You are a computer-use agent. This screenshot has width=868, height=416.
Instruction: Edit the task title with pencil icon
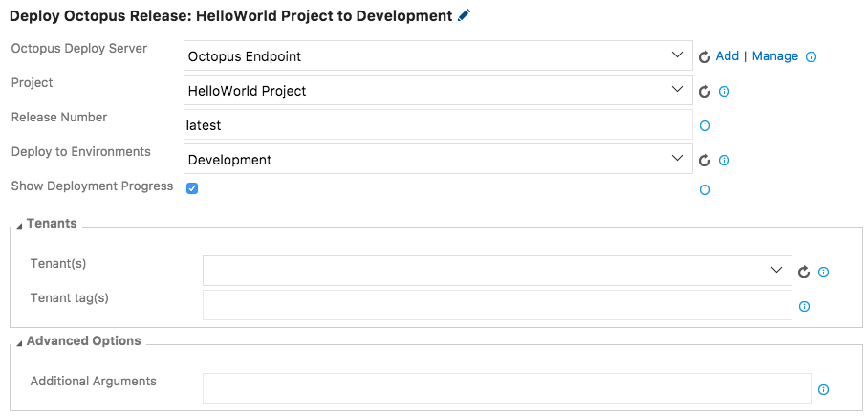tap(465, 15)
